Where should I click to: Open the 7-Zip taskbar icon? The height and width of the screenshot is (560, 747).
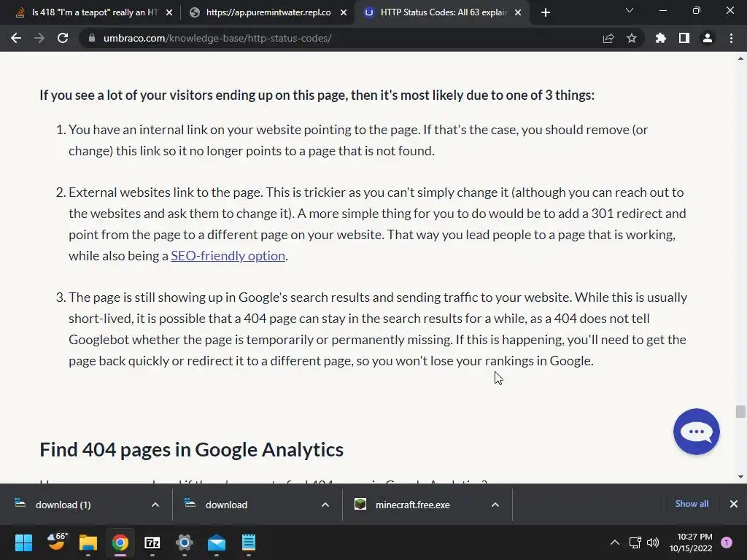152,542
